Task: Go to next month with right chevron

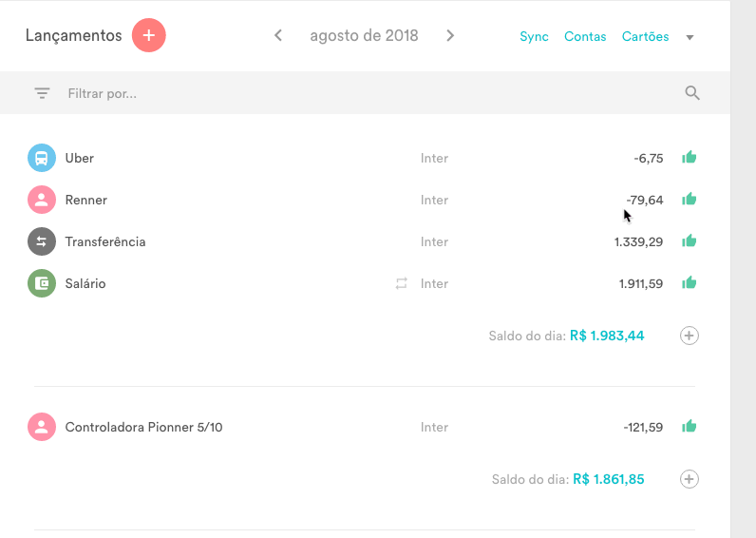Action: pos(450,35)
